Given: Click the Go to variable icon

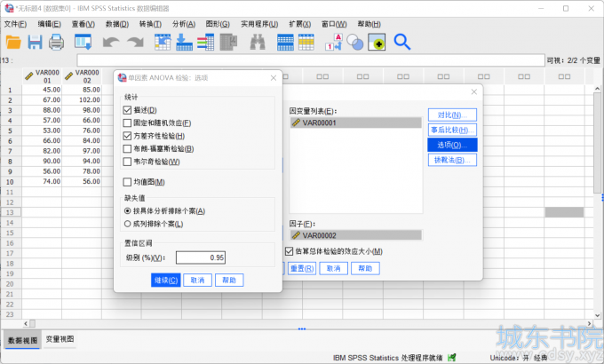Looking at the screenshot, I should [184, 42].
